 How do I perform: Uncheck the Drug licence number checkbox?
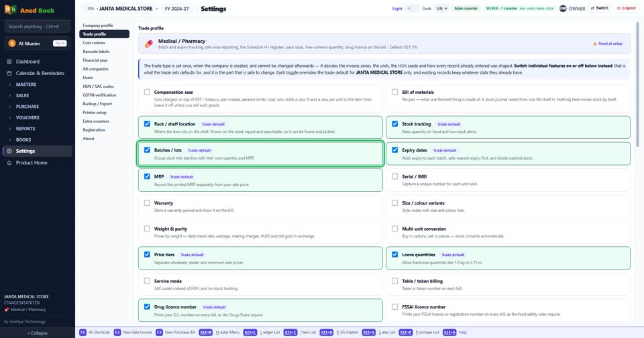(147, 306)
